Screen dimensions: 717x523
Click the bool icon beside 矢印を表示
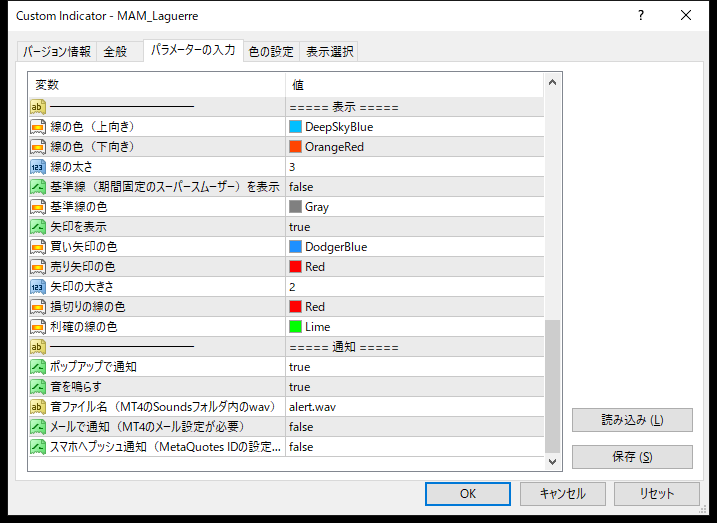[38, 227]
